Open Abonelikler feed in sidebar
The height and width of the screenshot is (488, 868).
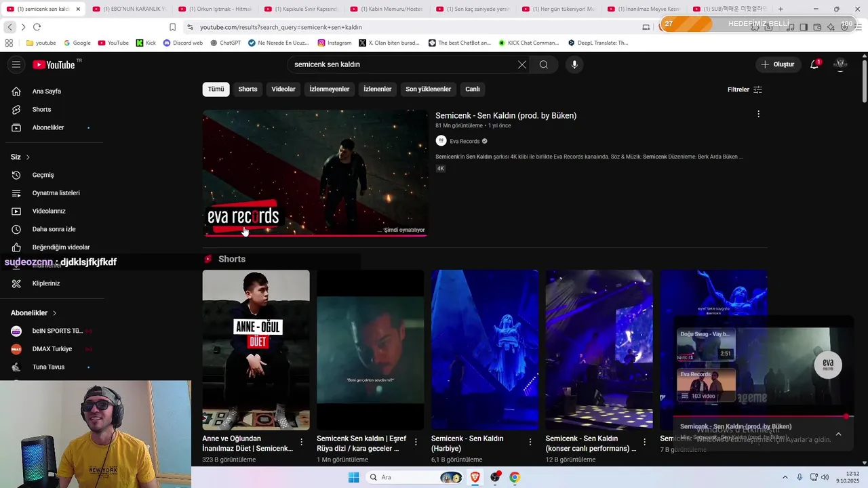click(x=48, y=127)
